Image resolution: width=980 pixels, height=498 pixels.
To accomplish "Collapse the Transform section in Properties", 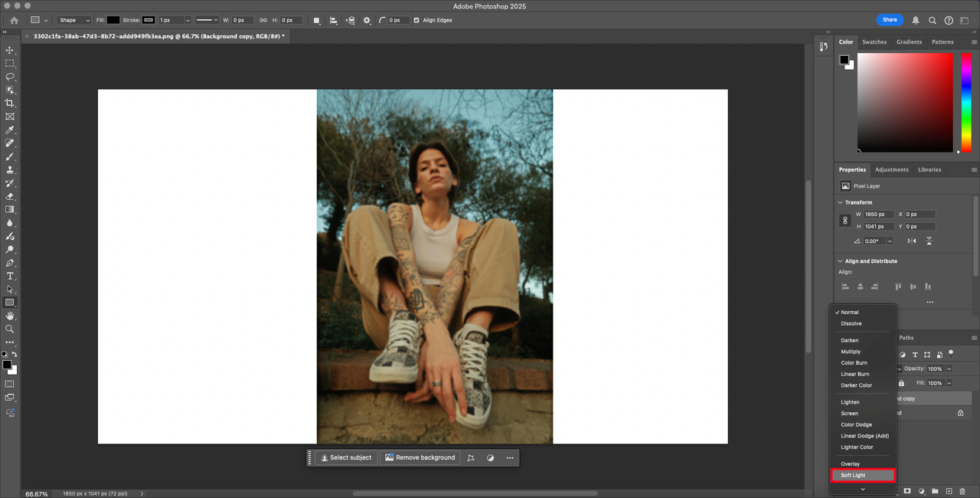I will coord(841,202).
